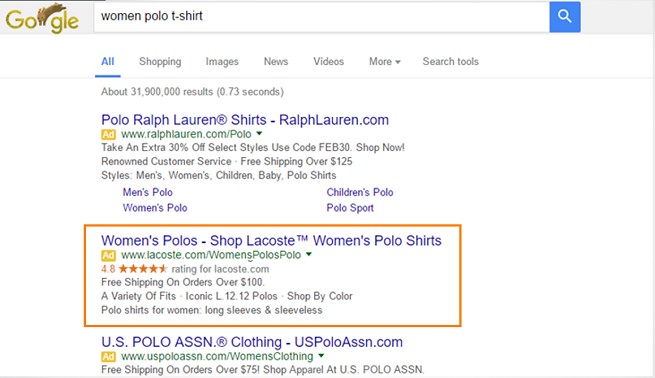Viewport: 655px width, 378px height.
Task: Click the star rating for lacoste.com
Action: coord(143,269)
